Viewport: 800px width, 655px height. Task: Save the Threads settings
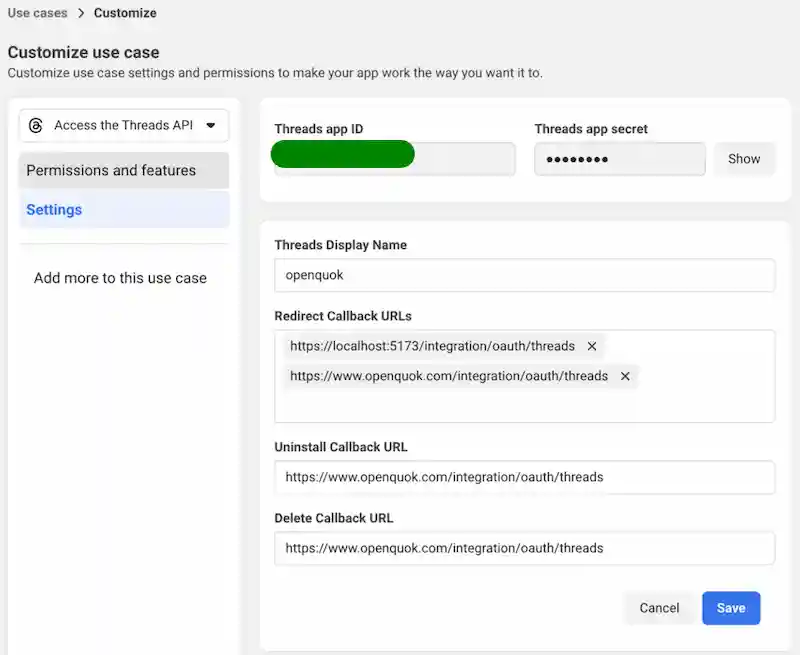pos(731,608)
